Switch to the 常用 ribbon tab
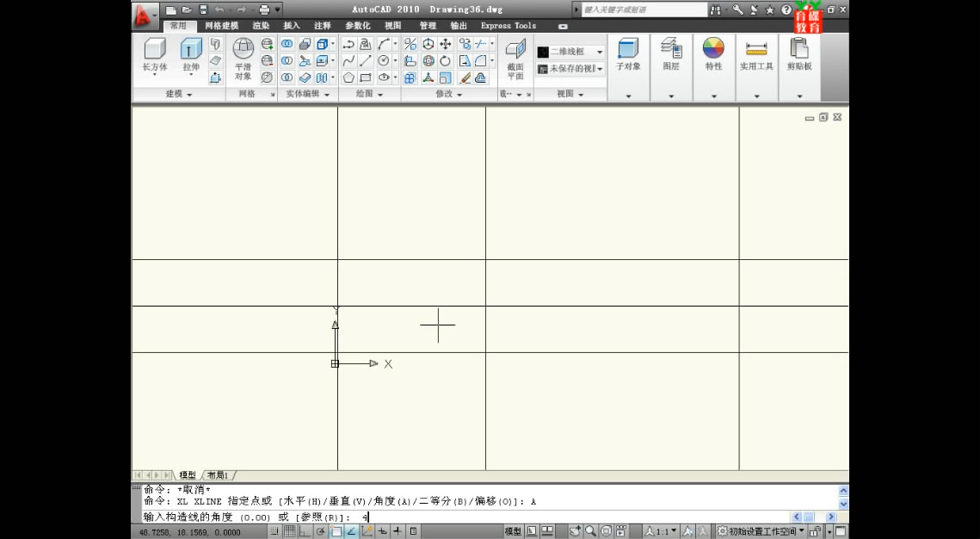 click(179, 26)
